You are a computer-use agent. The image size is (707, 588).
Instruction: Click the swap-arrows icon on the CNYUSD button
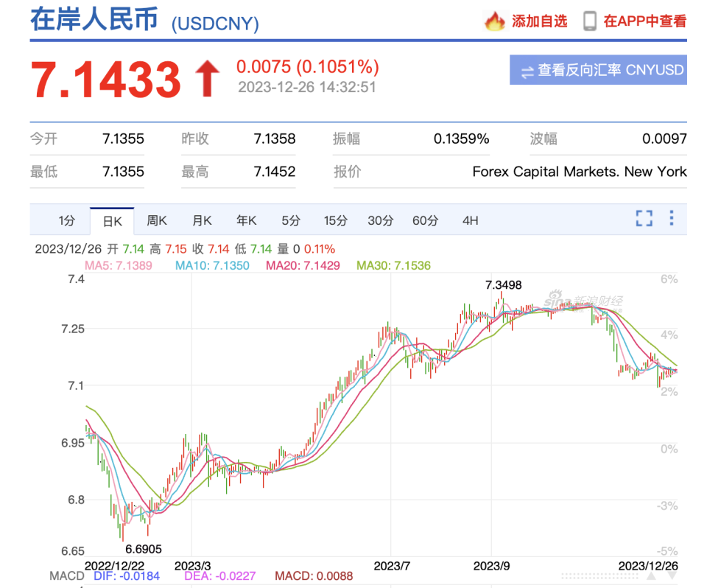pos(527,70)
